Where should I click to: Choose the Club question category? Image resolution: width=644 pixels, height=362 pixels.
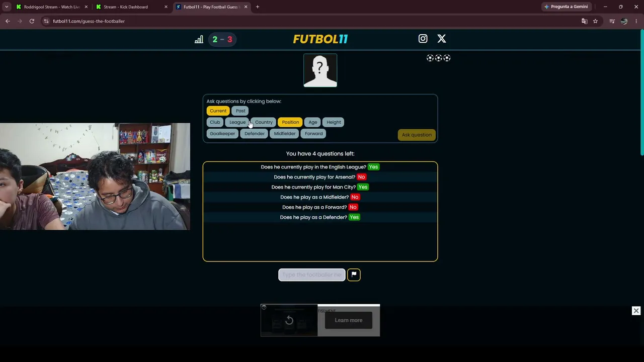tap(215, 122)
